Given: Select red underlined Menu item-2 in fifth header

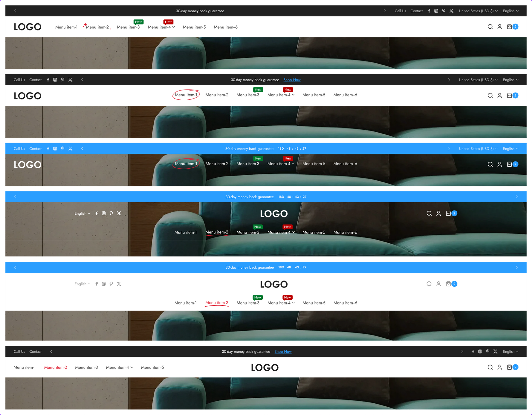Looking at the screenshot, I should coord(217,303).
